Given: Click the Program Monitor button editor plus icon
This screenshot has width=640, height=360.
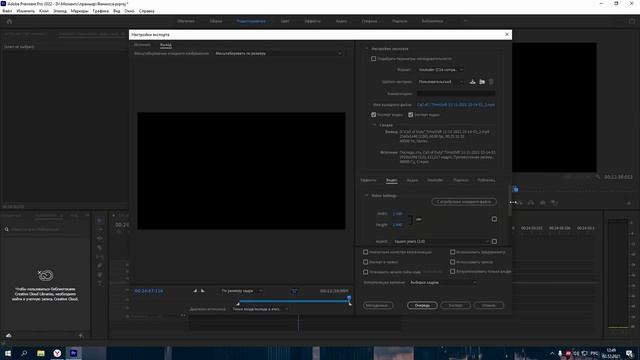Looking at the screenshot, I should pos(629,203).
